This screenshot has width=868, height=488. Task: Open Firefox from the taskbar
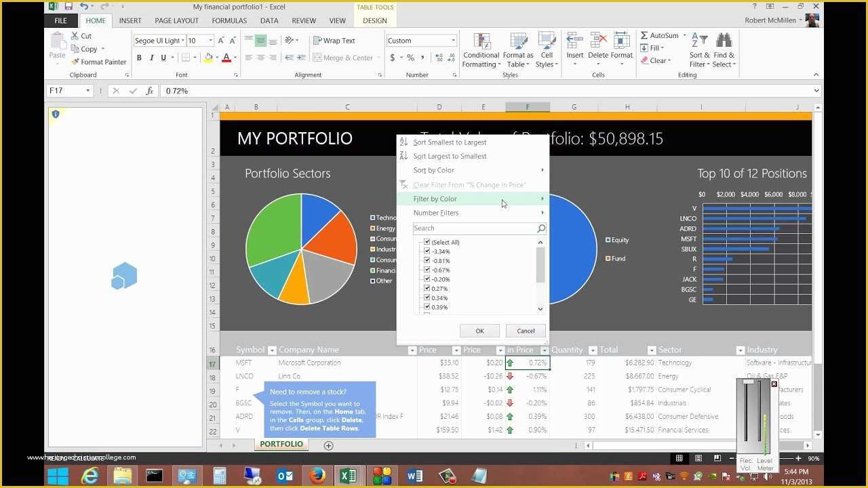[317, 476]
